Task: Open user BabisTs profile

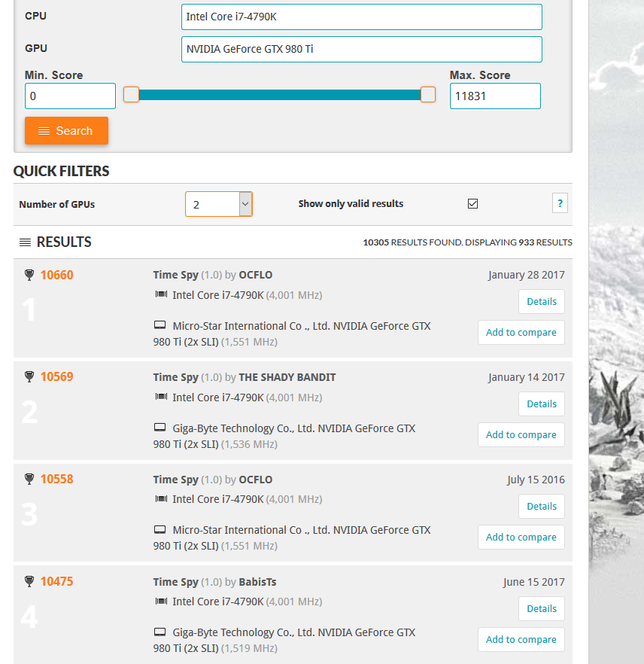Action: [258, 582]
